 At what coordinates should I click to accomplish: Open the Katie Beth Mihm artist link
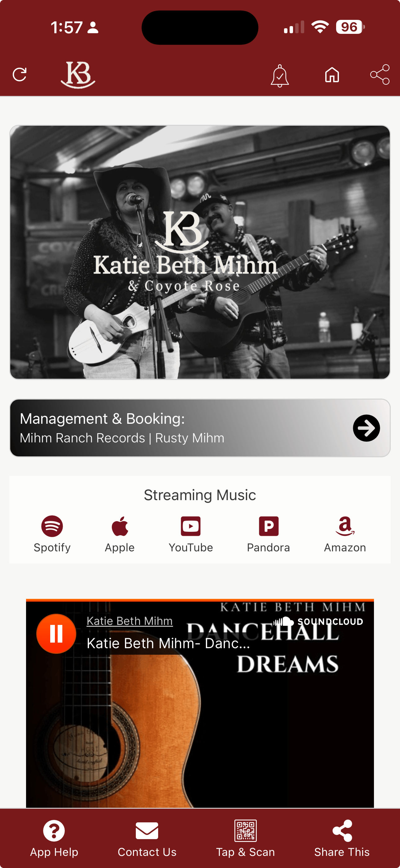tap(130, 621)
